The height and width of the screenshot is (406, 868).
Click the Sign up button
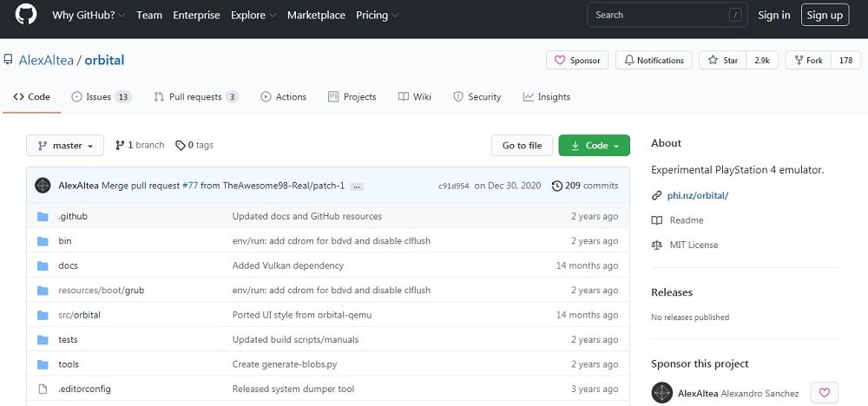point(825,15)
